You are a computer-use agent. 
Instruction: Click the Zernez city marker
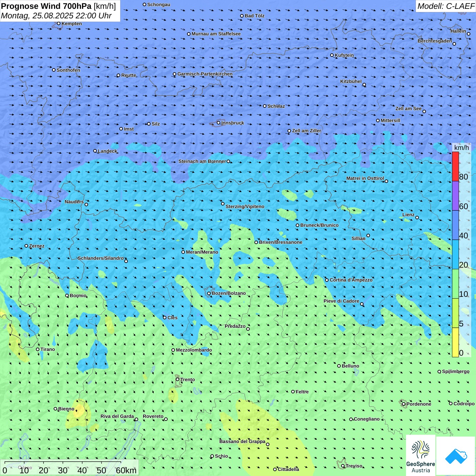pos(26,246)
